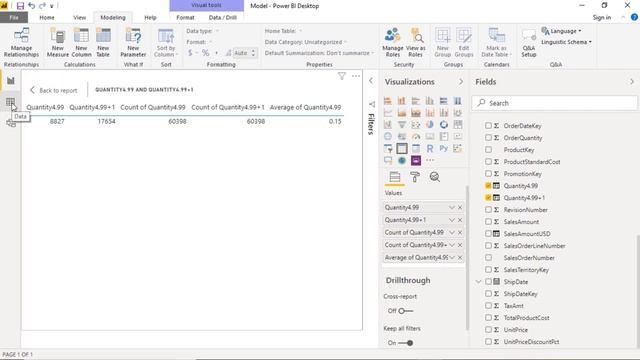Check the SalesAmount field
This screenshot has height=360, width=640.
[488, 222]
